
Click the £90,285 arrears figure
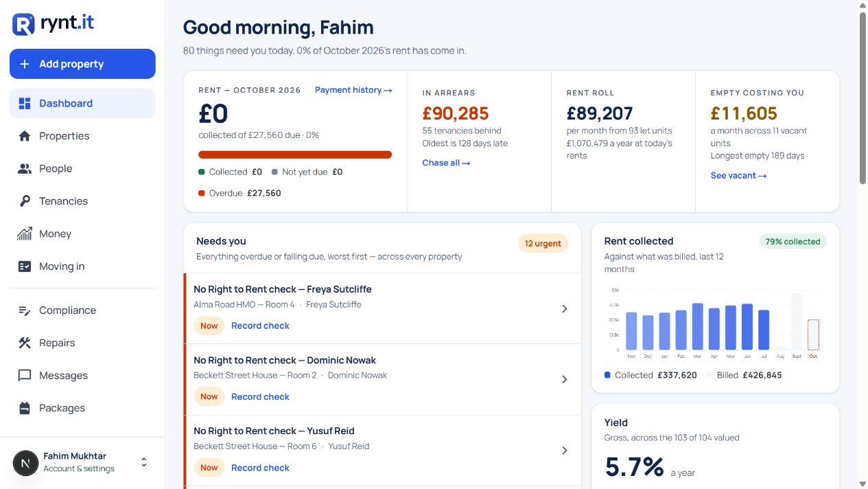(x=456, y=113)
